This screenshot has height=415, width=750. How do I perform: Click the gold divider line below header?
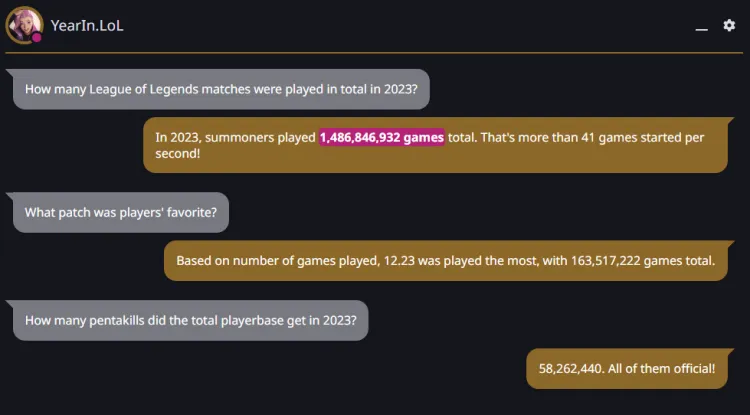pos(374,53)
